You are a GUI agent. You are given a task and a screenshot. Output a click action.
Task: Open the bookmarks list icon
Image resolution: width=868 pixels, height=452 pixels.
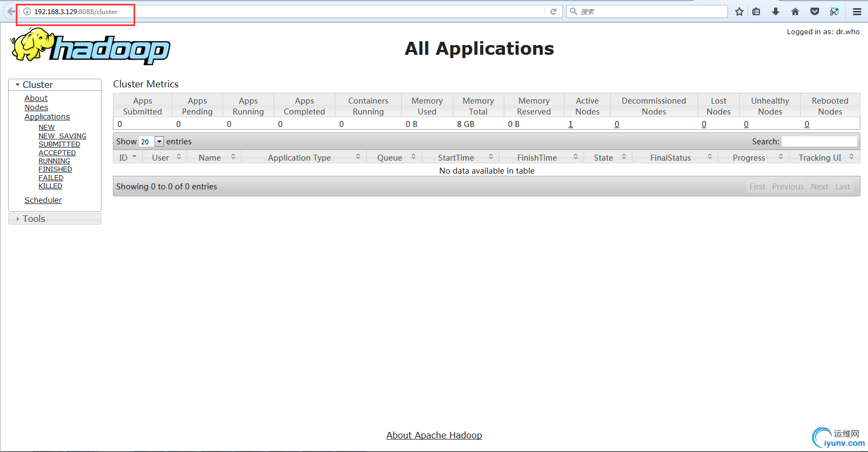click(x=756, y=11)
